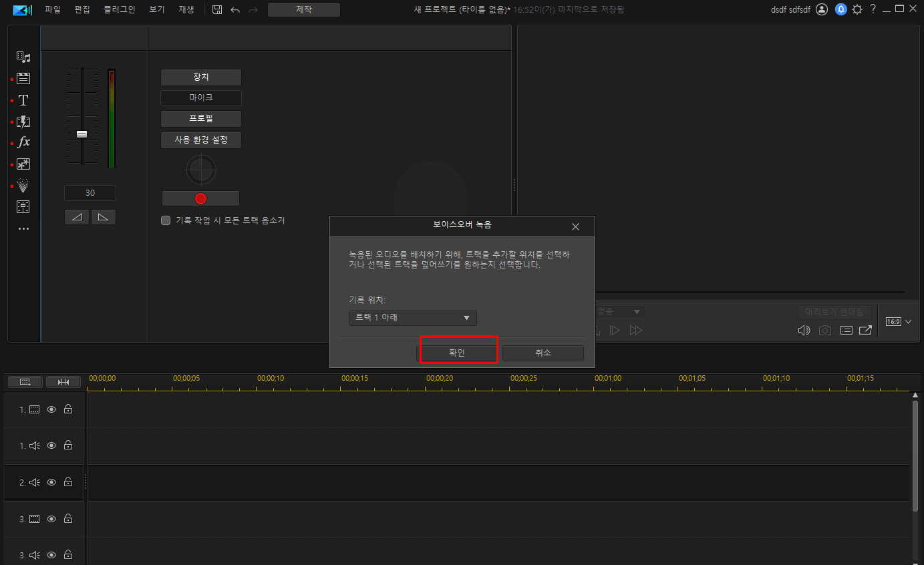Toggle visibility eye on audio track 2
Viewport: 924px width, 565px height.
[x=51, y=482]
